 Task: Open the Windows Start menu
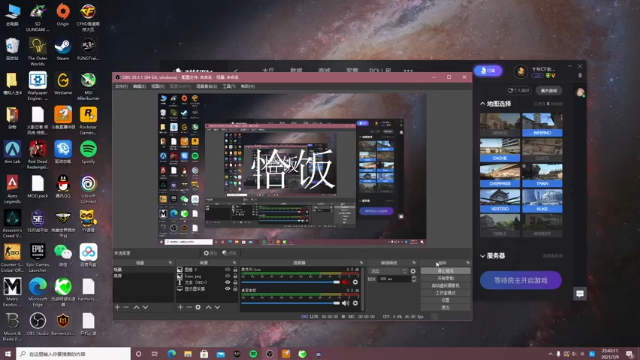pyautogui.click(x=8, y=353)
